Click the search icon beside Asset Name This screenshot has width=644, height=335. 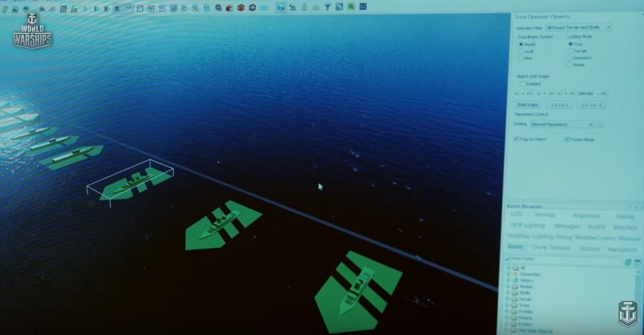coord(508,259)
